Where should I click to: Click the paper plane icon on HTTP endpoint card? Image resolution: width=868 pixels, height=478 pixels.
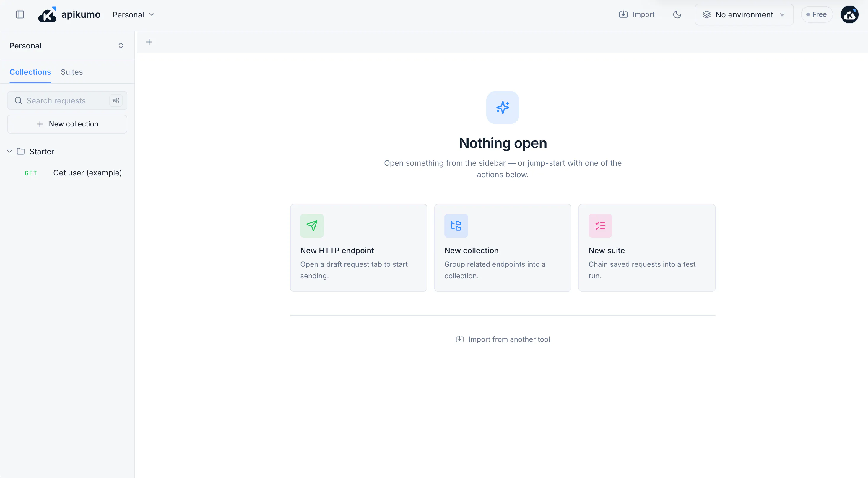(312, 226)
